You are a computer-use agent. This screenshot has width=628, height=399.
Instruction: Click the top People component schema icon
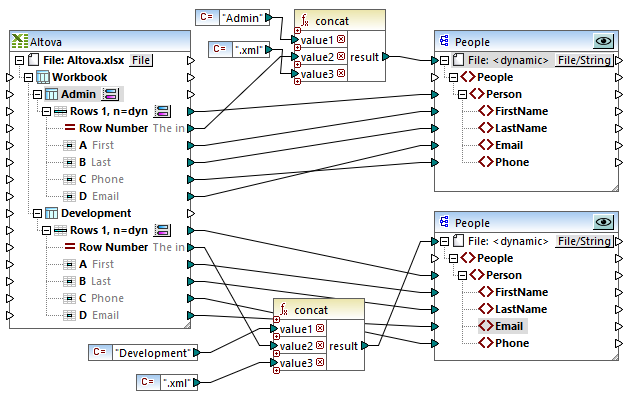tap(444, 41)
